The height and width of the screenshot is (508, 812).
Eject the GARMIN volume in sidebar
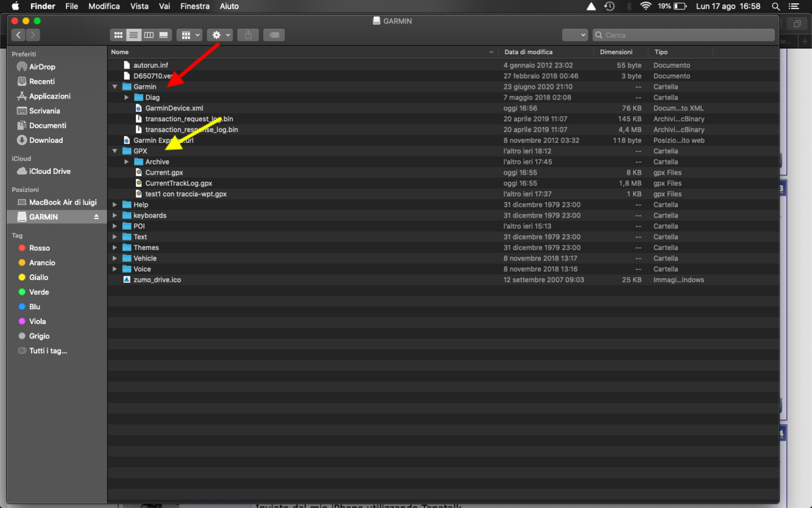[x=96, y=217]
